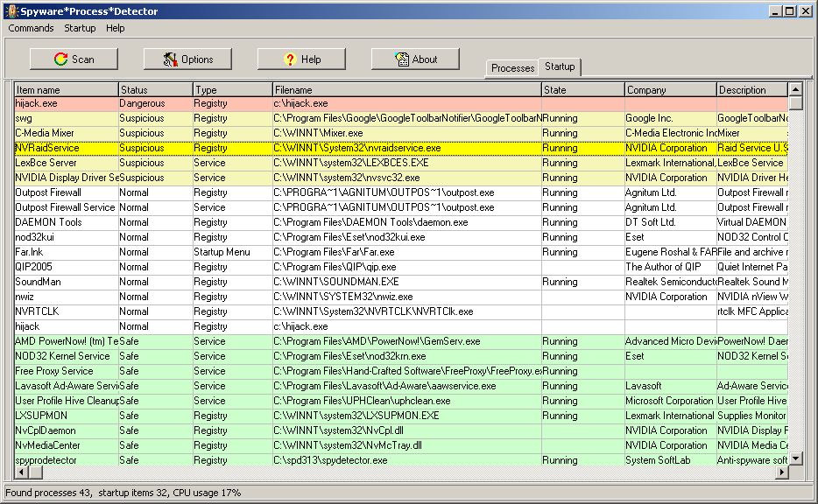Select the Outpost Firewall registry row
The width and height of the screenshot is (818, 504).
(x=400, y=192)
